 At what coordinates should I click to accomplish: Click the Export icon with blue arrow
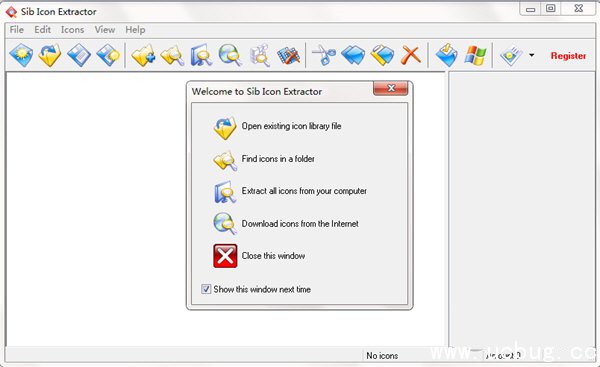[x=446, y=55]
